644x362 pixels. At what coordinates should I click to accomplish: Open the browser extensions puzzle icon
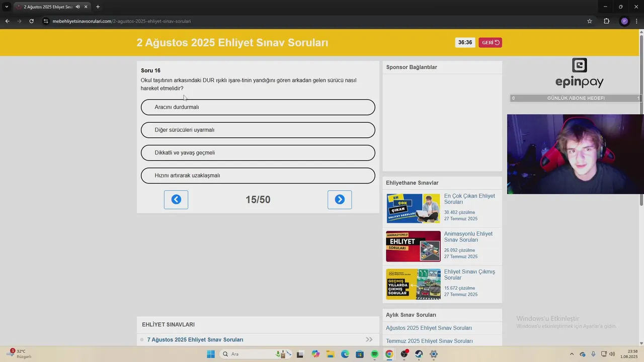click(x=606, y=21)
